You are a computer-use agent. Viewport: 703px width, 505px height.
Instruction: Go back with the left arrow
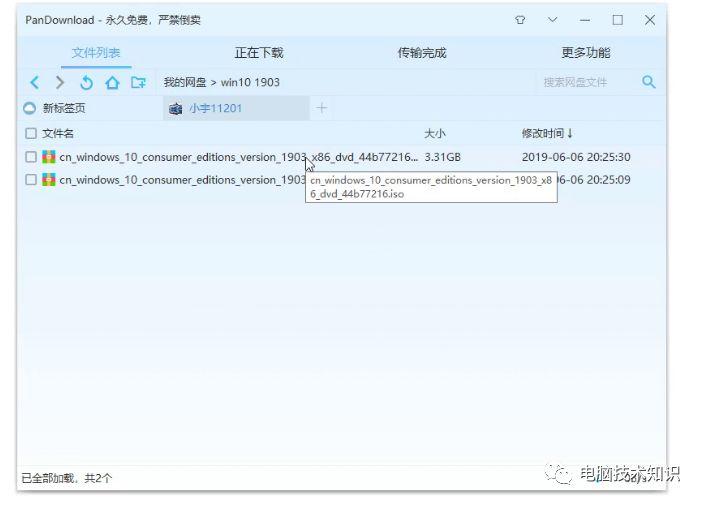pos(34,83)
